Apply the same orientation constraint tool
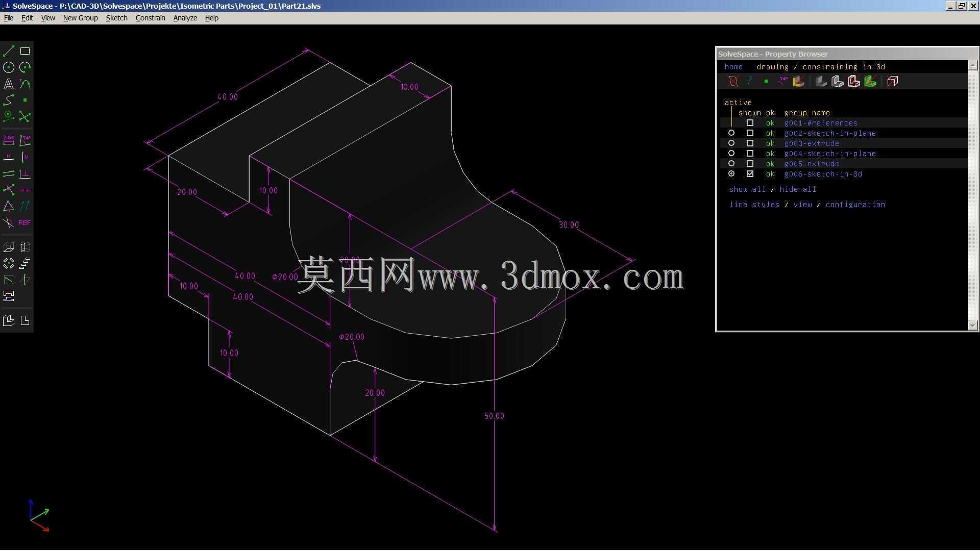Image resolution: width=980 pixels, height=551 pixels. pos(25,206)
